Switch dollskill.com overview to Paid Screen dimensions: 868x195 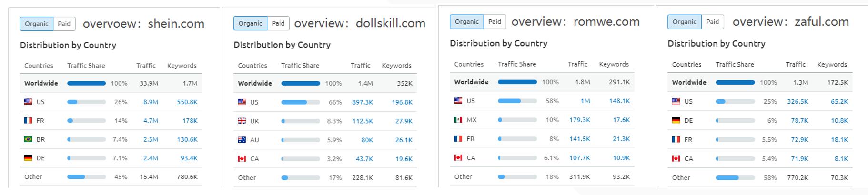278,23
